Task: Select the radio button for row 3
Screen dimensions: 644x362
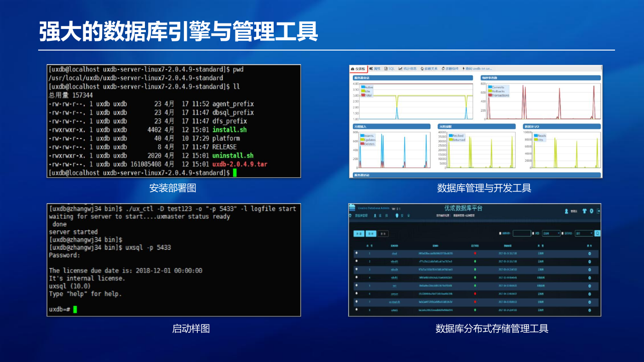Action: pyautogui.click(x=356, y=269)
